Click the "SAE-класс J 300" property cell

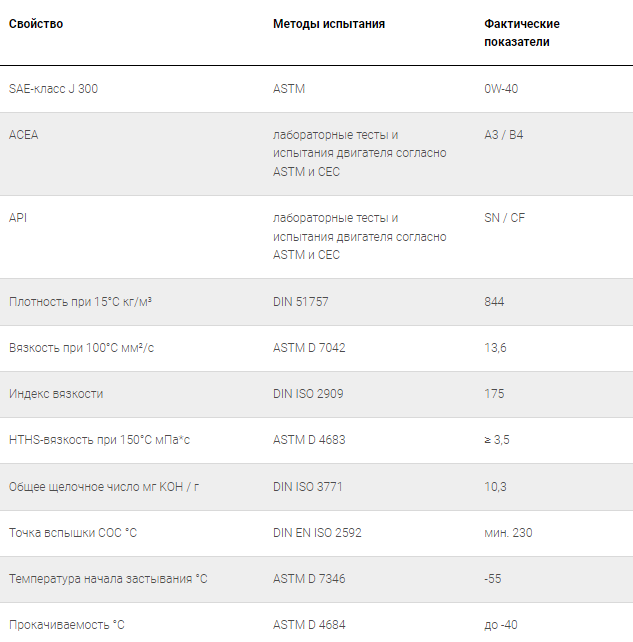53,89
